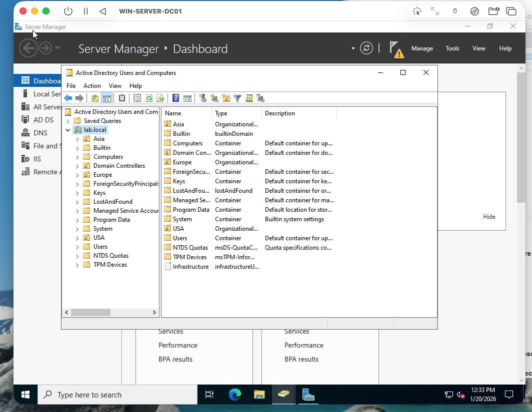This screenshot has height=412, width=532.
Task: Expand the Europe OU in tree
Action: 77,175
